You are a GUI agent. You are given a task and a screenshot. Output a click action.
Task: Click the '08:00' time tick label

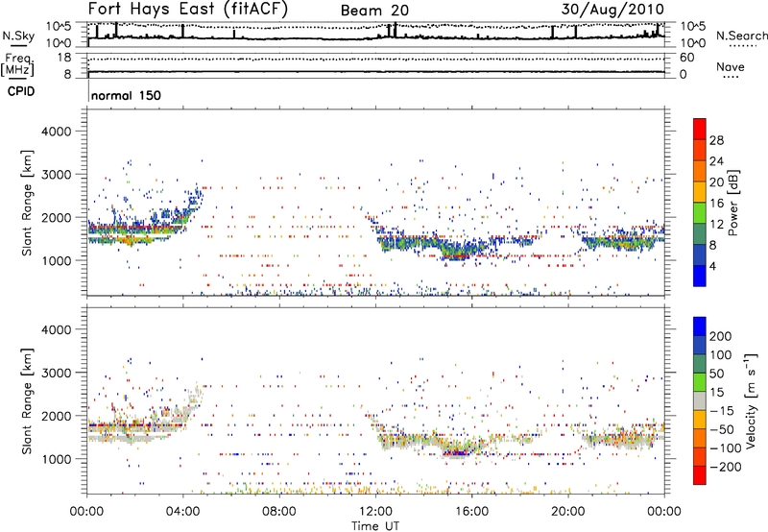click(x=279, y=512)
